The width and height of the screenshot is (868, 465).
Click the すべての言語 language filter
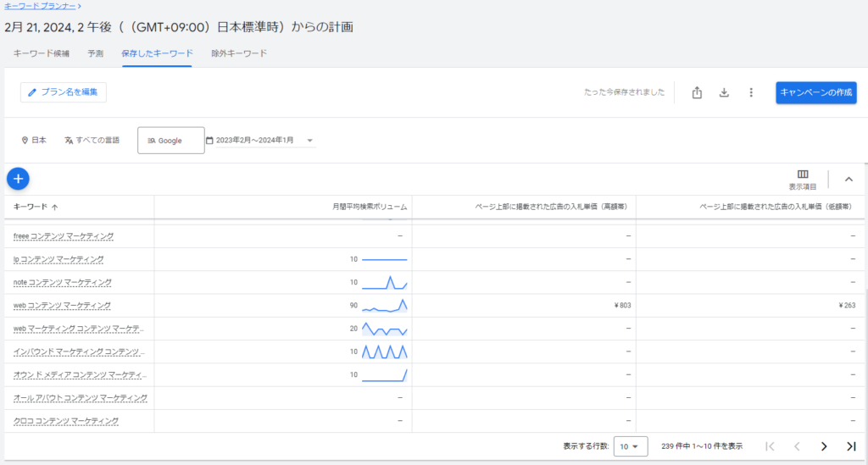pyautogui.click(x=92, y=141)
